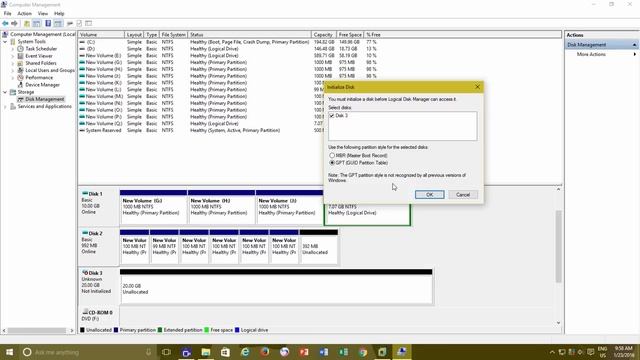The width and height of the screenshot is (640, 360).
Task: Open Word from the taskbar
Action: point(324,352)
